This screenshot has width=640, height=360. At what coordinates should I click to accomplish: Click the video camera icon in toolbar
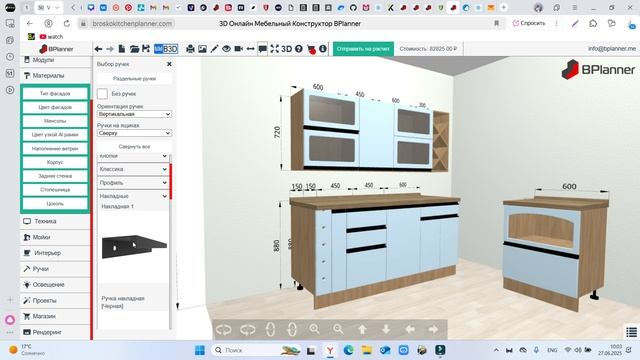239,49
